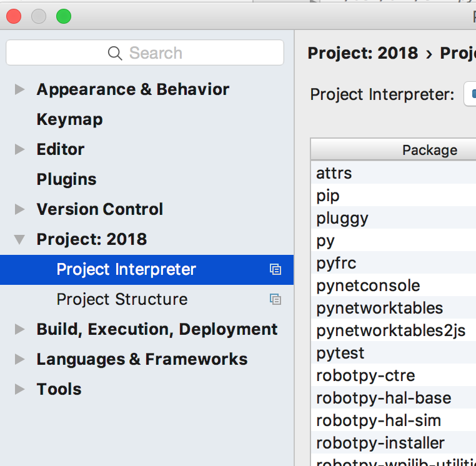Open Project Structure settings
This screenshot has width=476, height=466.
point(122,299)
